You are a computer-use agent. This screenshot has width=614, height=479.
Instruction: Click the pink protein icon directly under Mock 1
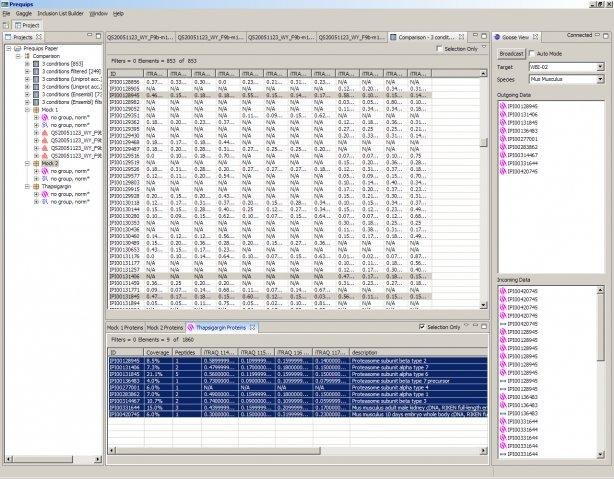[x=45, y=117]
